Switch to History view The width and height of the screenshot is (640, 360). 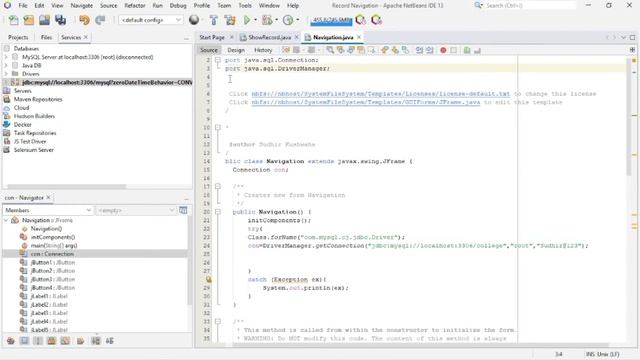click(x=263, y=50)
